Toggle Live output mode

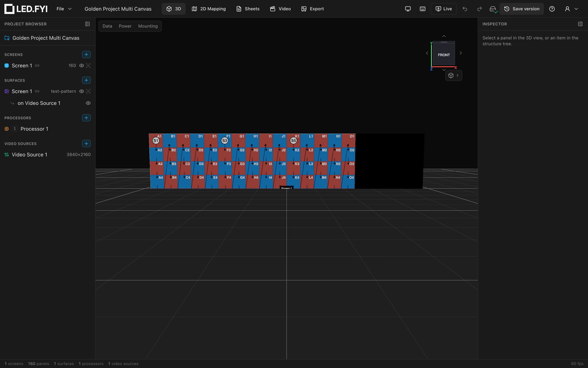click(444, 9)
